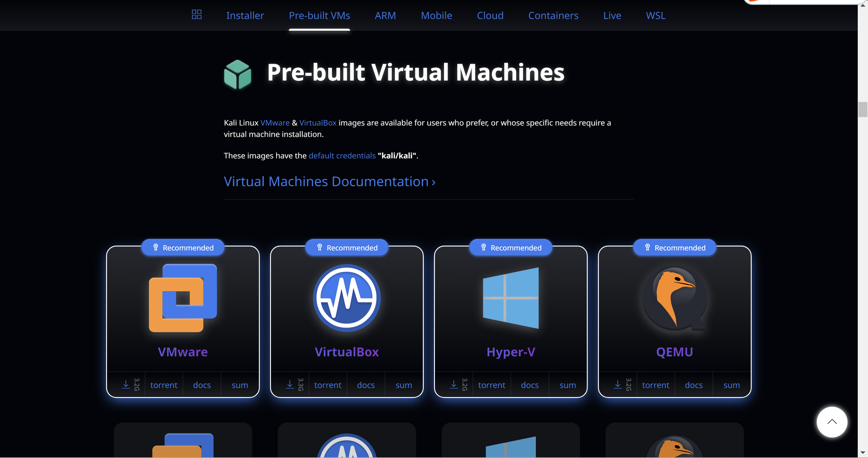Download the VirtualBox 3.3G image icon
The width and height of the screenshot is (868, 458).
click(290, 384)
